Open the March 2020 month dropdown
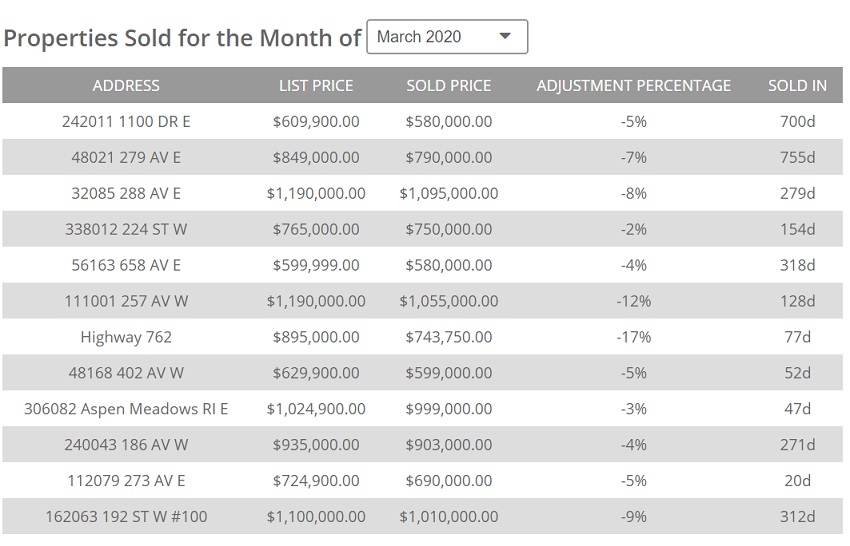Viewport: 850px width, 546px height. pyautogui.click(x=446, y=37)
